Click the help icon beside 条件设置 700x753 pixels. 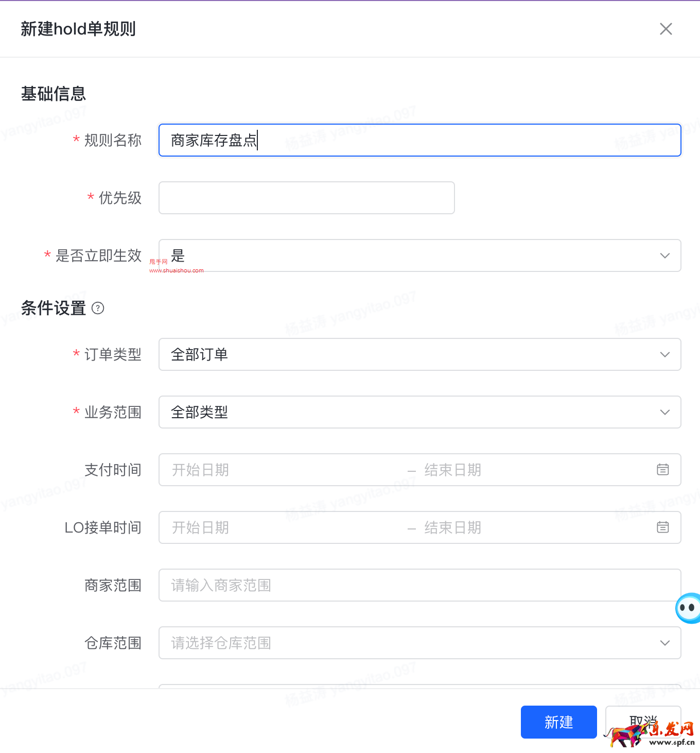point(98,308)
